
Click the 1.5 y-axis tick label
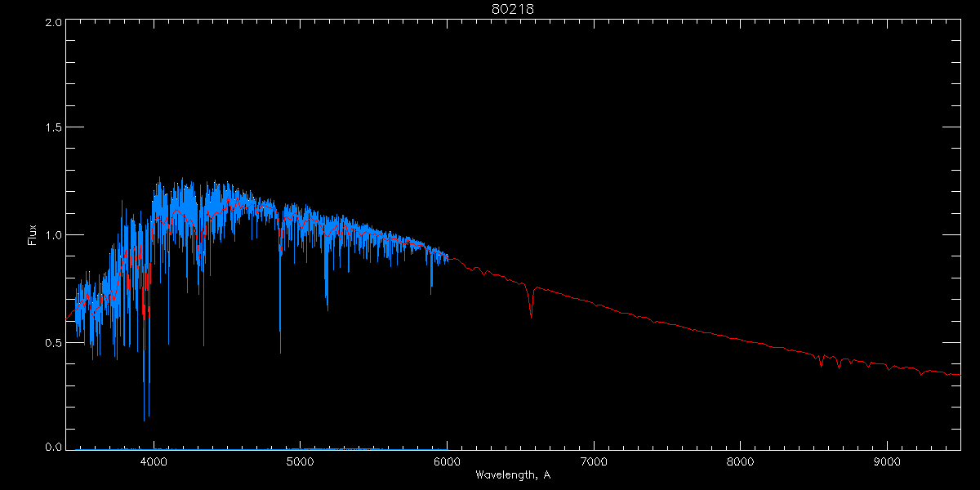(53, 128)
